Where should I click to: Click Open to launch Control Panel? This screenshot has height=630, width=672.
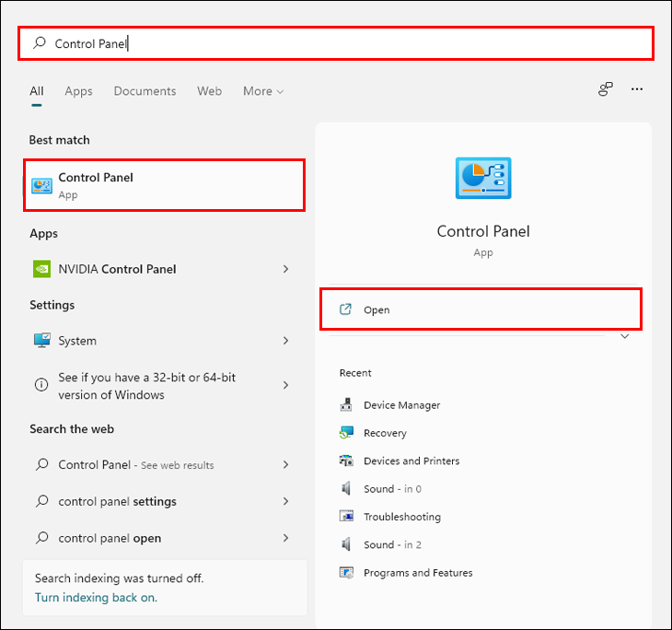click(x=377, y=310)
